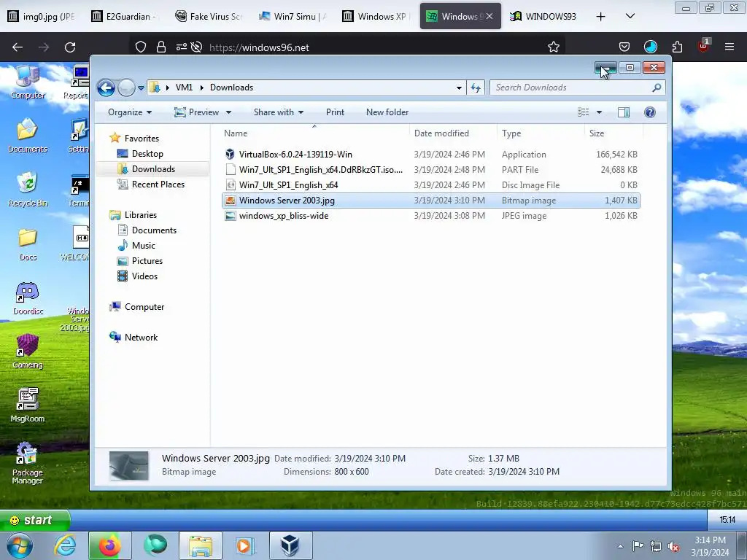The width and height of the screenshot is (747, 560).
Task: Open the Computer desktop icon
Action: coord(28,82)
